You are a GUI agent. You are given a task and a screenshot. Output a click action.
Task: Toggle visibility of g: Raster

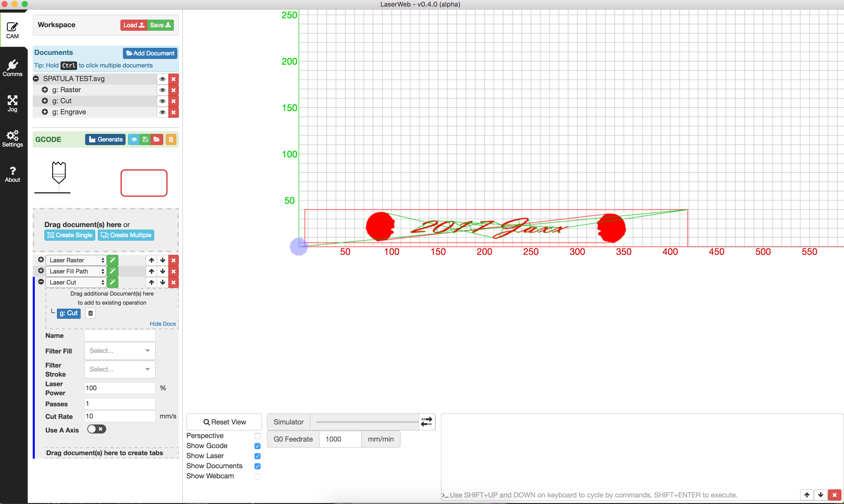pos(163,90)
